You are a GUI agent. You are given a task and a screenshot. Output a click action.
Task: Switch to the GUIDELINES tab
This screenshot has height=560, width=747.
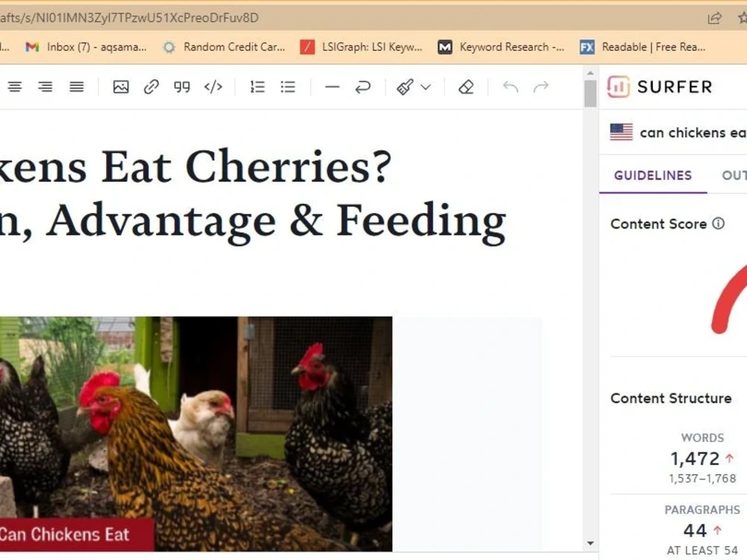[653, 175]
